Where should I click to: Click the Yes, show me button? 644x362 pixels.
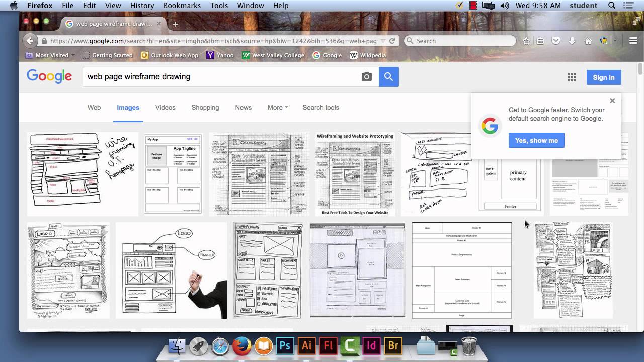(x=536, y=140)
